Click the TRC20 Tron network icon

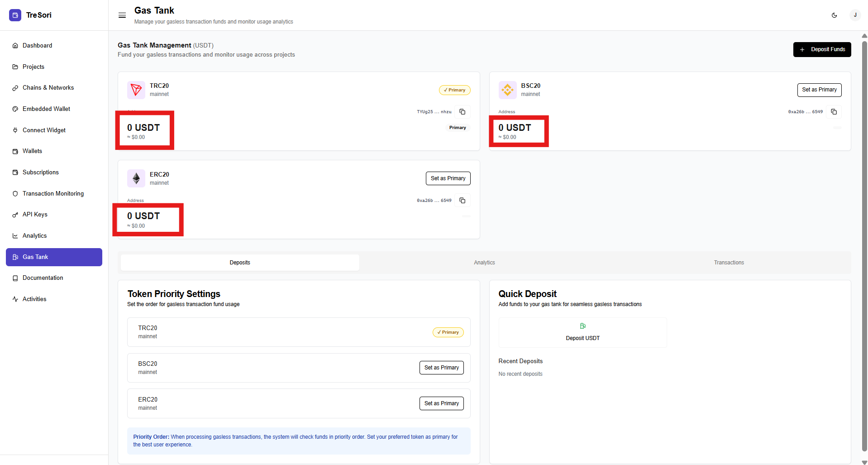pos(136,90)
